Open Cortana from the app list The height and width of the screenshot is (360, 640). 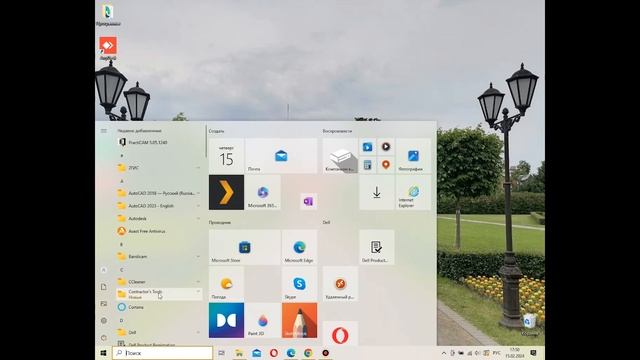[159, 307]
